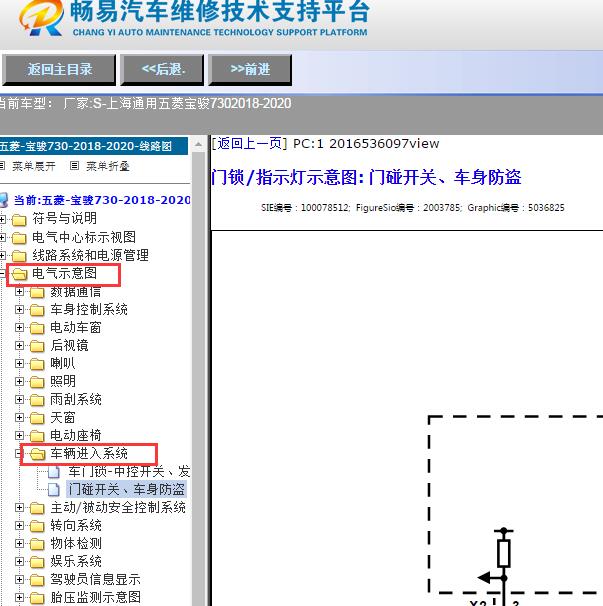The image size is (603, 606).
Task: Open the 符号与说明 folder icon
Action: click(x=19, y=220)
